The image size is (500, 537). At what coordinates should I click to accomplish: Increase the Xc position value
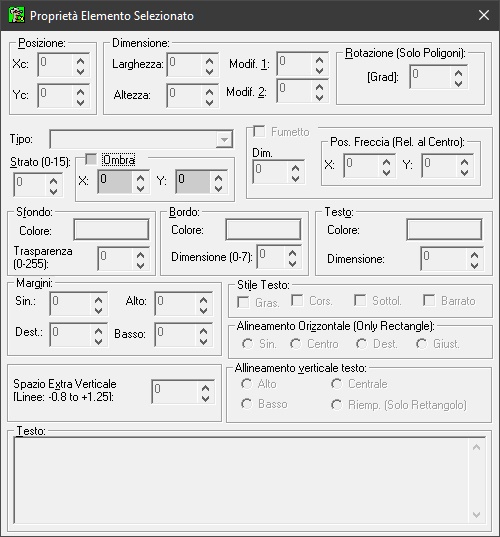click(x=80, y=61)
